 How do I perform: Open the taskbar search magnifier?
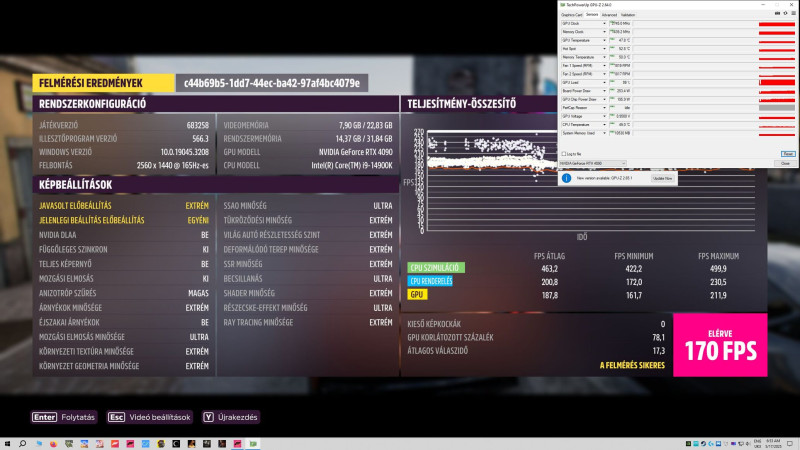22,444
